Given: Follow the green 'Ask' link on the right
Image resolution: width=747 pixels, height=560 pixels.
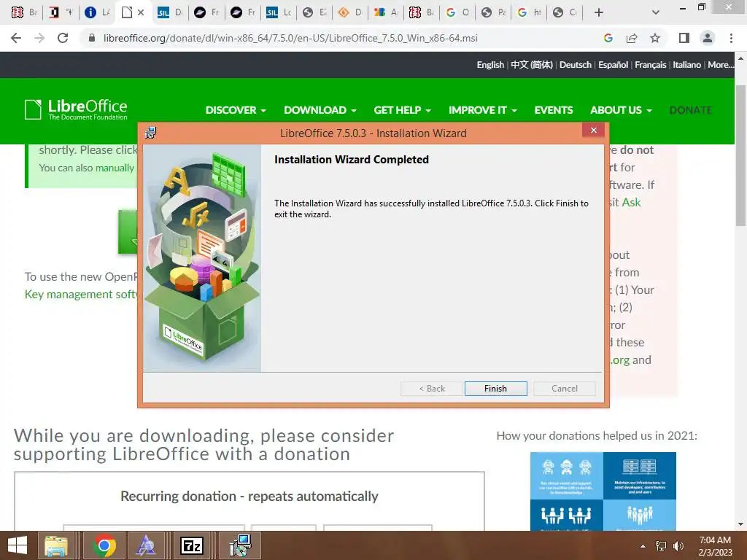Looking at the screenshot, I should pos(631,203).
